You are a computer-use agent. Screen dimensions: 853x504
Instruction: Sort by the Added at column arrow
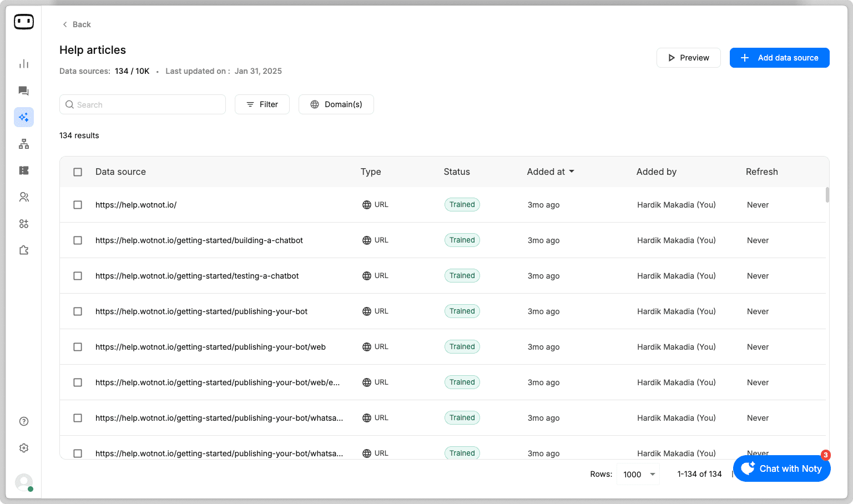(572, 172)
